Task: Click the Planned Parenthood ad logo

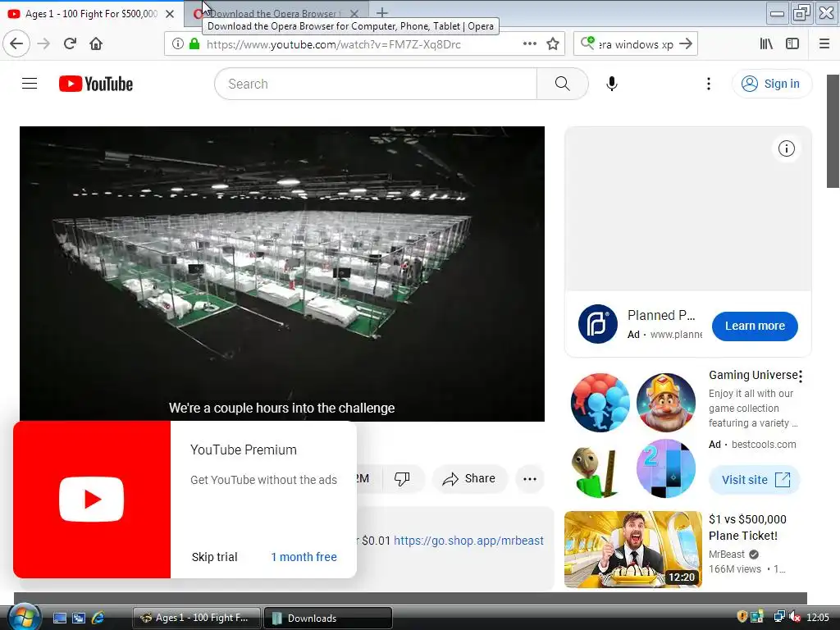Action: click(598, 324)
